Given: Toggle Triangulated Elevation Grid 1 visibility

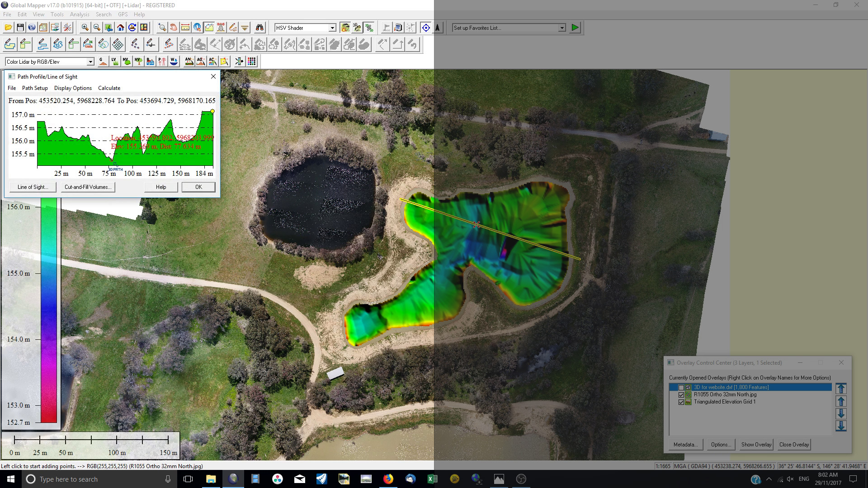Looking at the screenshot, I should 681,402.
